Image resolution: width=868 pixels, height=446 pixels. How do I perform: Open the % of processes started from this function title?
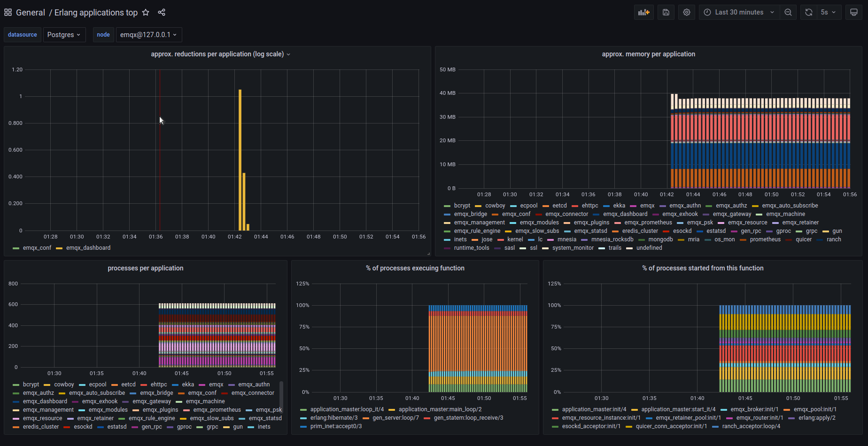click(703, 268)
